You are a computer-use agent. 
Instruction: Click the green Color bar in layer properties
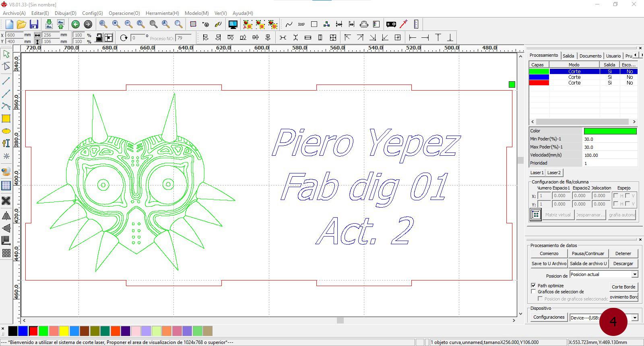610,131
